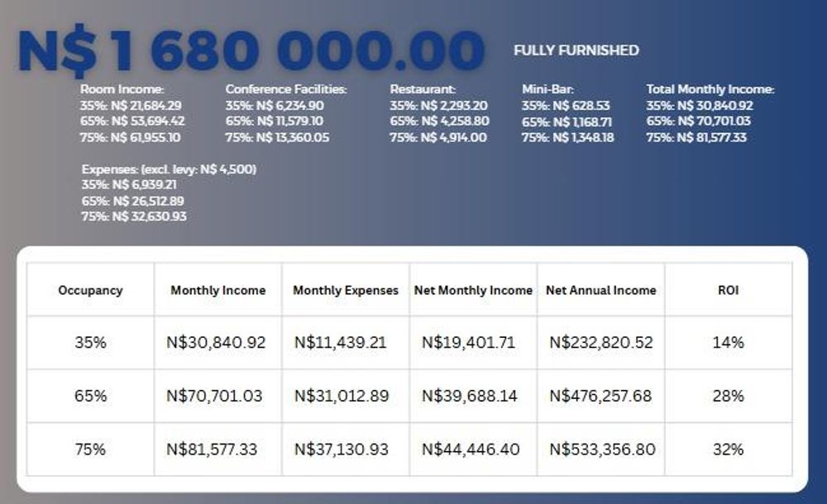Select the Net Monthly Income header
Viewport: 827px width, 504px height.
click(x=473, y=290)
